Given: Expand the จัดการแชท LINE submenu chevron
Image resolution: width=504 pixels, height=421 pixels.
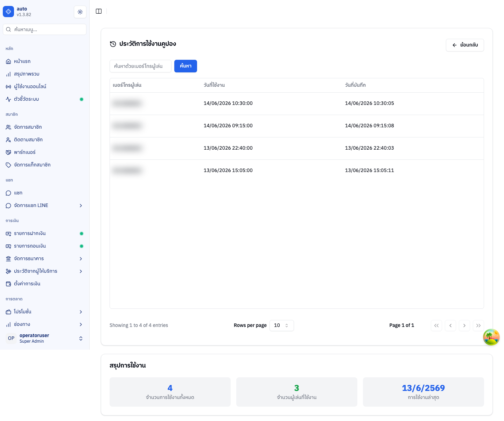Looking at the screenshot, I should coord(81,206).
